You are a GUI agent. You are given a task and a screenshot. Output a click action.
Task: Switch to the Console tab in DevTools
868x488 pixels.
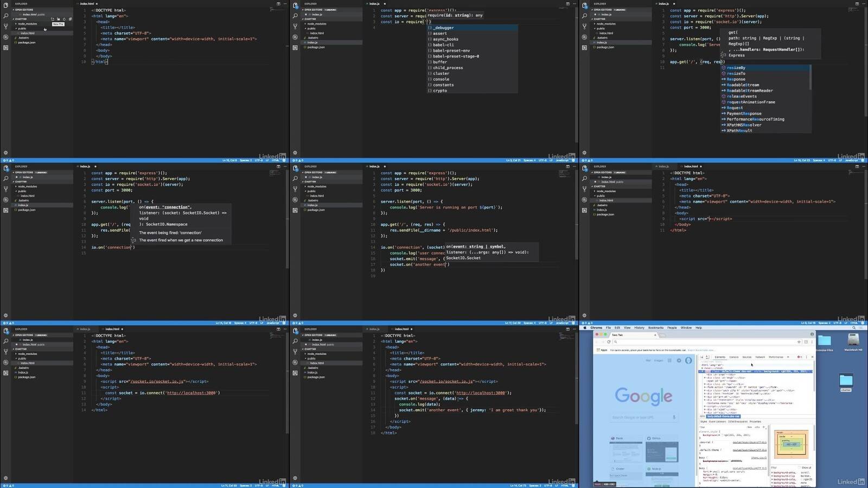click(x=733, y=357)
